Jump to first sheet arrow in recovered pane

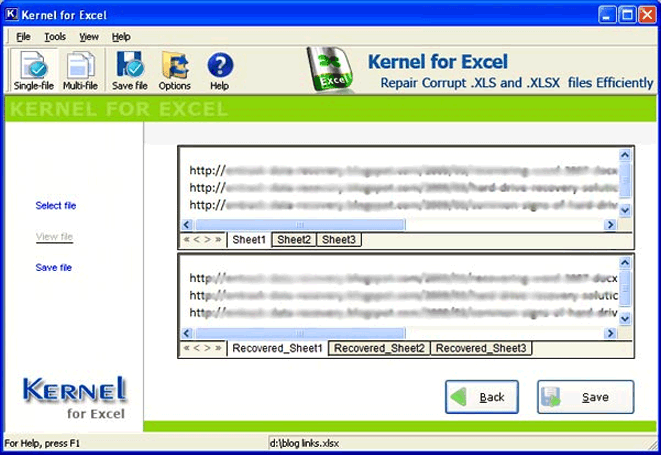coord(186,348)
